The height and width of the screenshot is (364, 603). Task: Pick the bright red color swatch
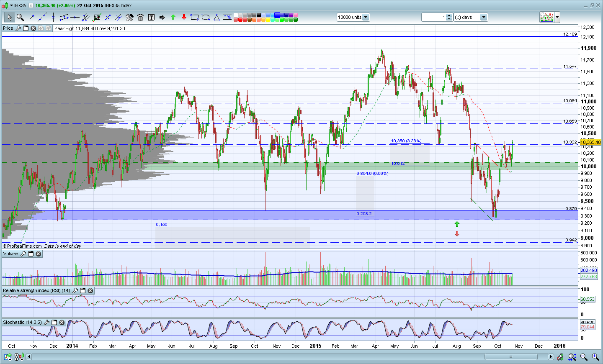point(241,20)
